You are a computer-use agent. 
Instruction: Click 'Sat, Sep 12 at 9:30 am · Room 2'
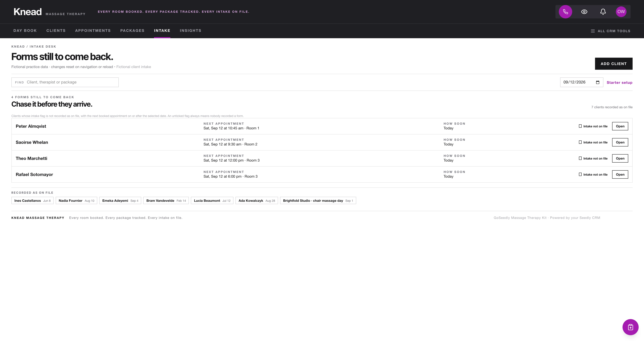coord(230,144)
